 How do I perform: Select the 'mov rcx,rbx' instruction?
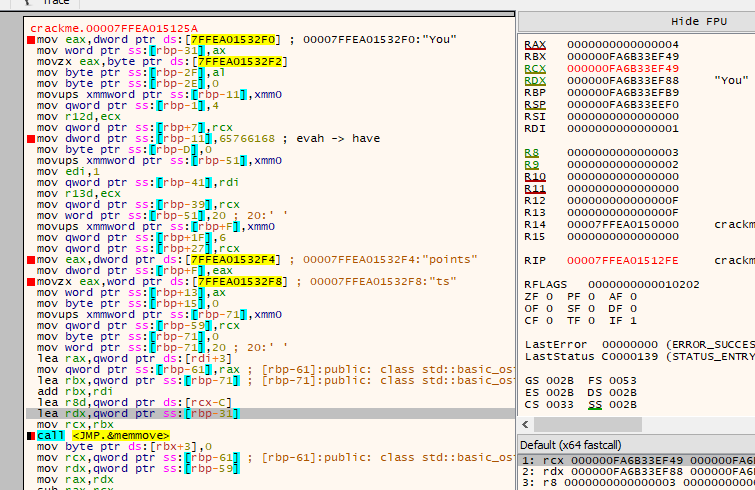76,425
